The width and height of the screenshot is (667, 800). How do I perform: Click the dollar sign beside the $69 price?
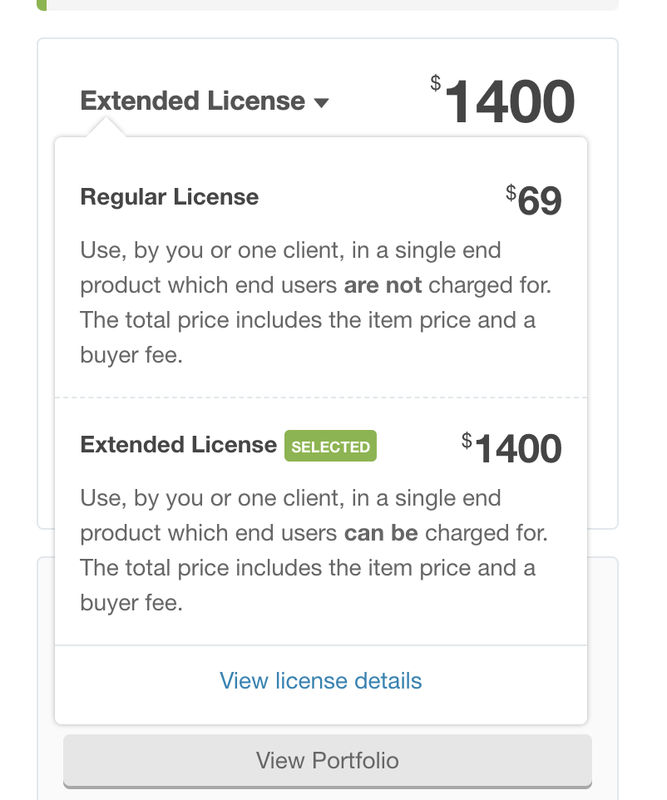click(511, 191)
